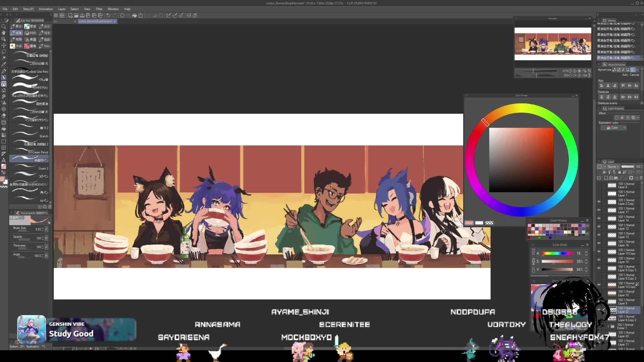The width and height of the screenshot is (644, 362).
Task: Click the Clip Studio launcher icon
Action: (x=62, y=15)
